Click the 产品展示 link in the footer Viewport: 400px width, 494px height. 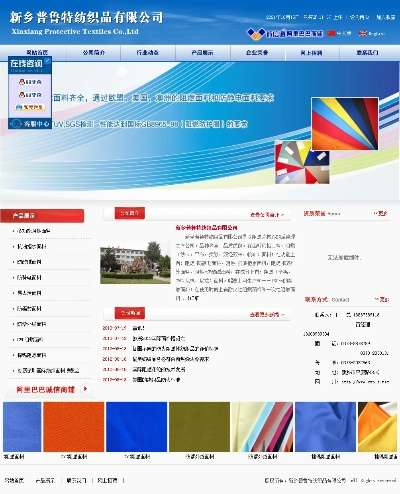coord(45,480)
